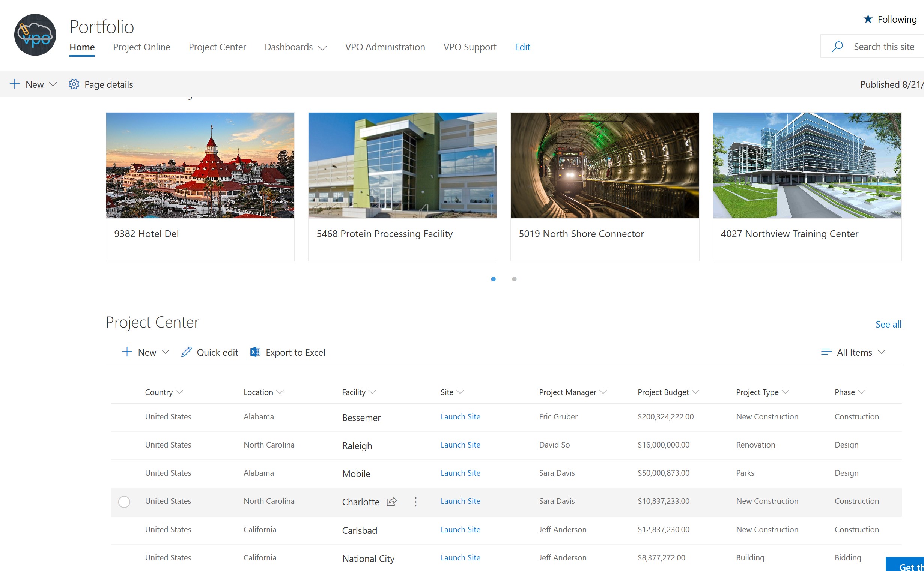Image resolution: width=924 pixels, height=571 pixels.
Task: Open the 5019 North Shore Connector thumbnail
Action: click(604, 165)
